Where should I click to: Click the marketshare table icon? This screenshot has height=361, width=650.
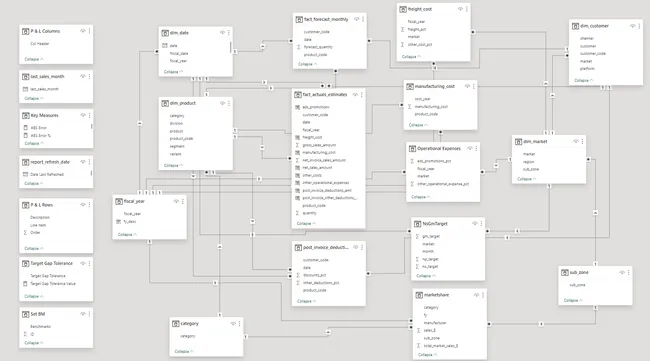(x=419, y=295)
